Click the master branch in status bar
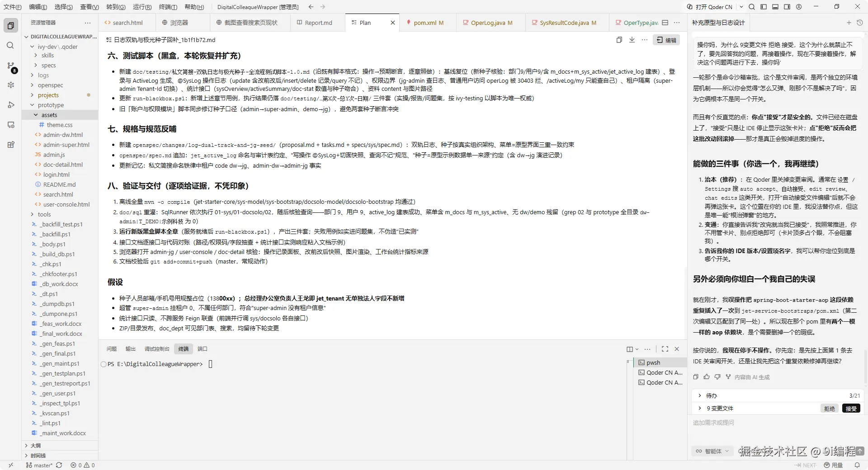The height and width of the screenshot is (470, 868). [39, 465]
